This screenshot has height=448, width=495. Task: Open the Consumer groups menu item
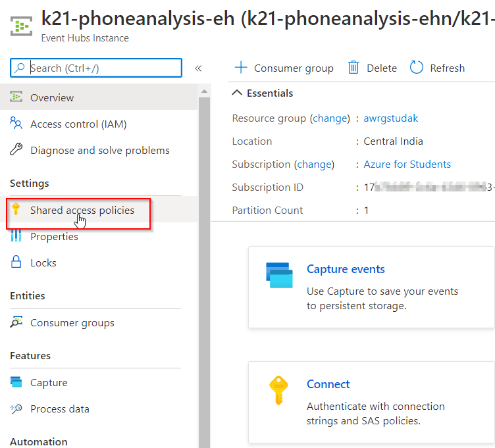pyautogui.click(x=72, y=323)
